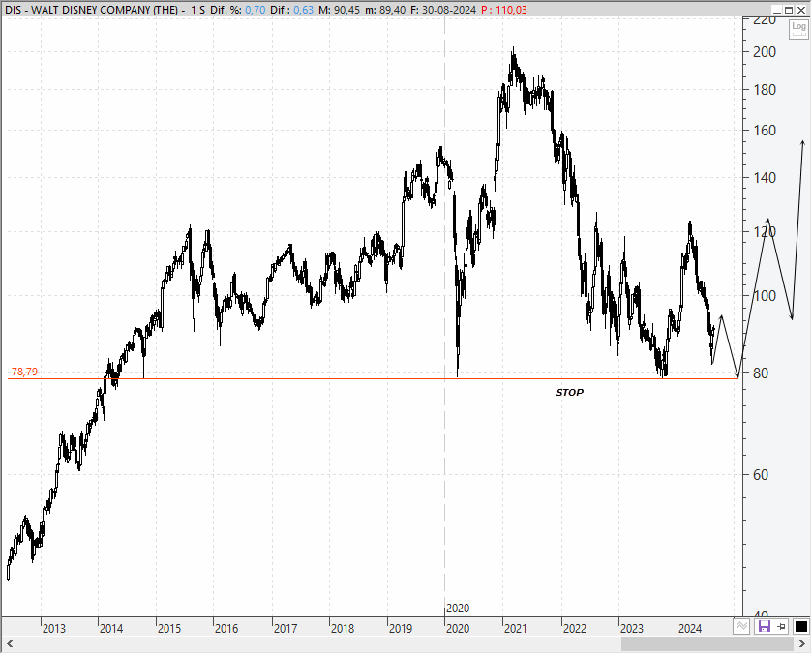
Task: Click the 200 price axis label
Action: coord(764,52)
